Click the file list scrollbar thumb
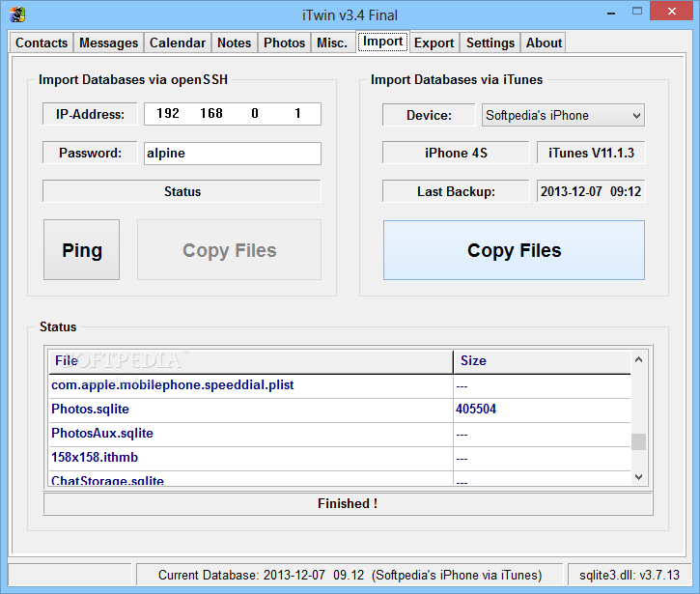Image resolution: width=700 pixels, height=594 pixels. (638, 441)
